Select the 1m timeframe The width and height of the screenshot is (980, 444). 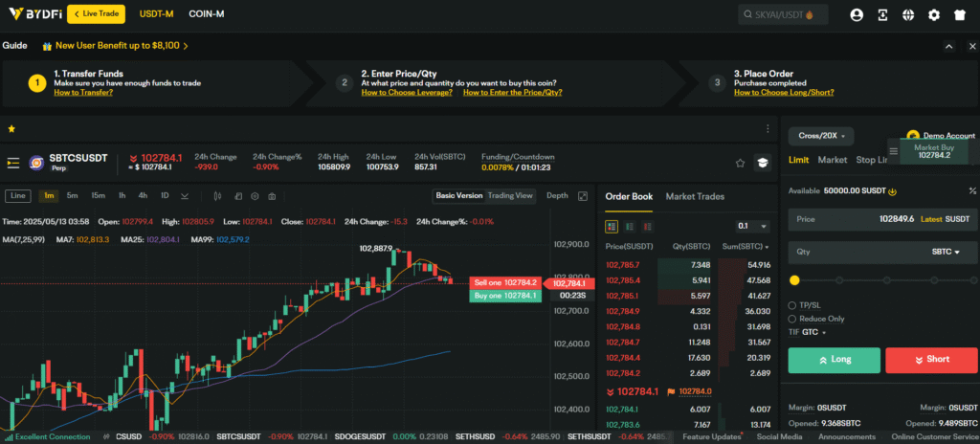pos(49,196)
